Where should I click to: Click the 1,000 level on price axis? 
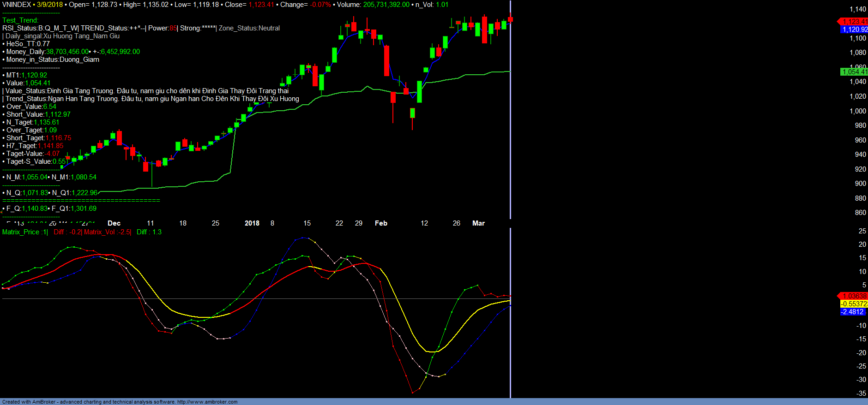click(858, 111)
